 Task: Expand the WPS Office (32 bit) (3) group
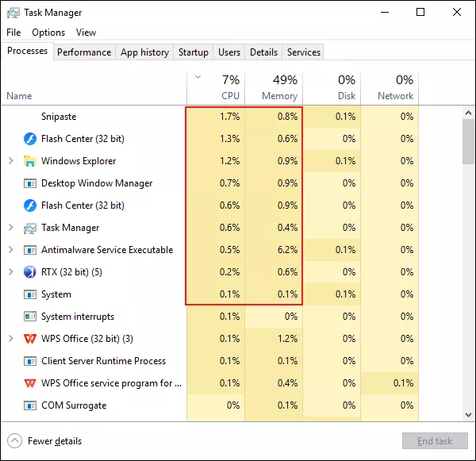click(x=11, y=338)
